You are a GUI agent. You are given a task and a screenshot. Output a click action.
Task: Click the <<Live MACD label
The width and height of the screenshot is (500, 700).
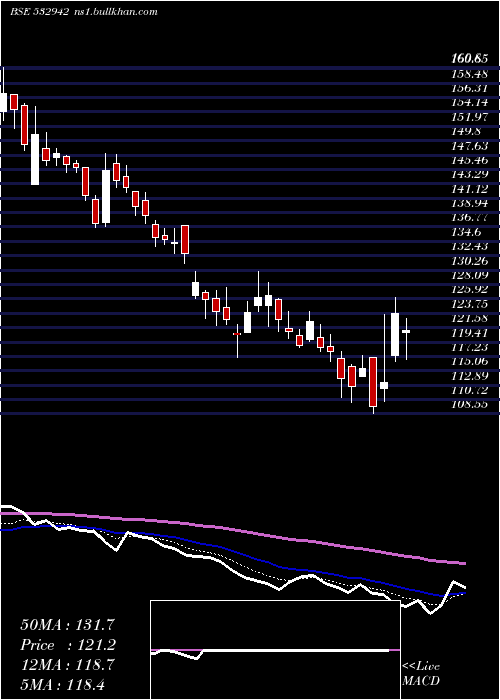421,674
